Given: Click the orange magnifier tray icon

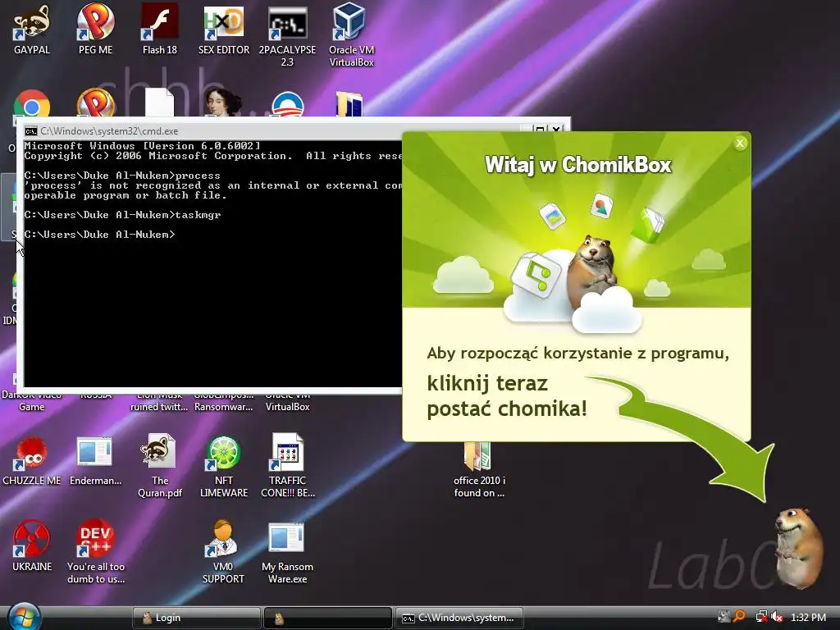Looking at the screenshot, I should coord(740,617).
